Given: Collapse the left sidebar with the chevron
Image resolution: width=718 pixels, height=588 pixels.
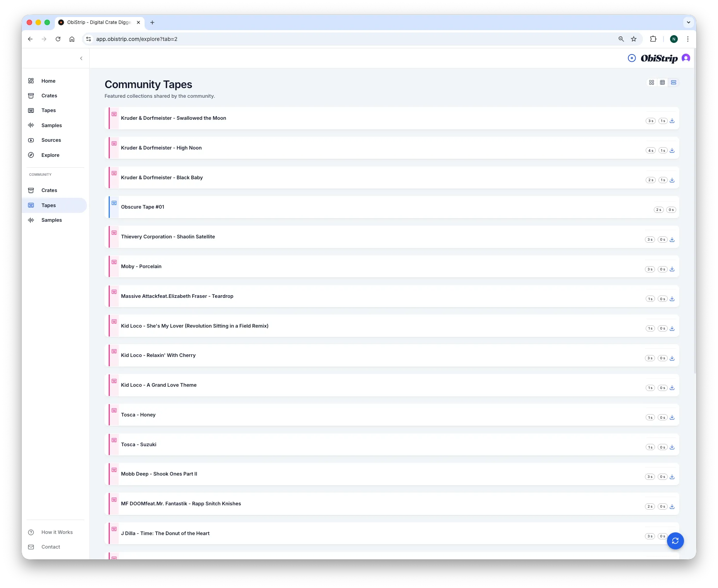Looking at the screenshot, I should 81,58.
